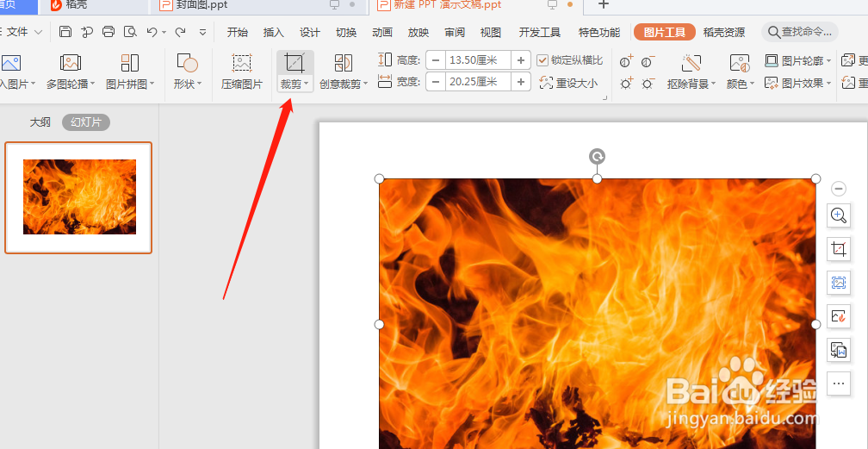The image size is (868, 449).
Task: Click the Redo arrow icon
Action: [x=181, y=32]
